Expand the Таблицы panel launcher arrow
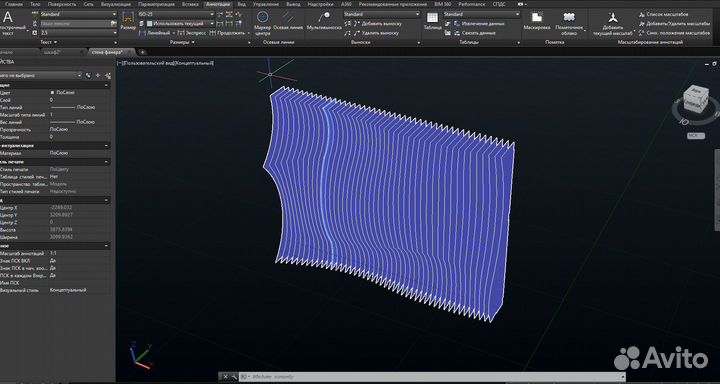 [519, 43]
